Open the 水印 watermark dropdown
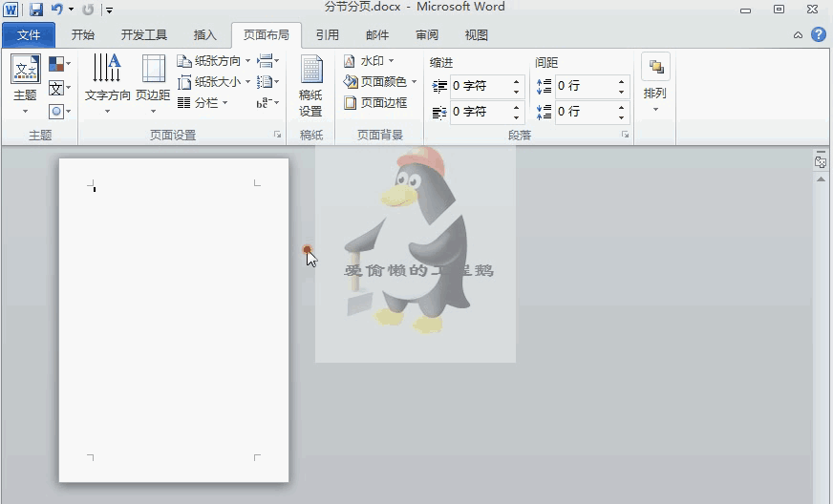This screenshot has width=833, height=504. (x=370, y=61)
